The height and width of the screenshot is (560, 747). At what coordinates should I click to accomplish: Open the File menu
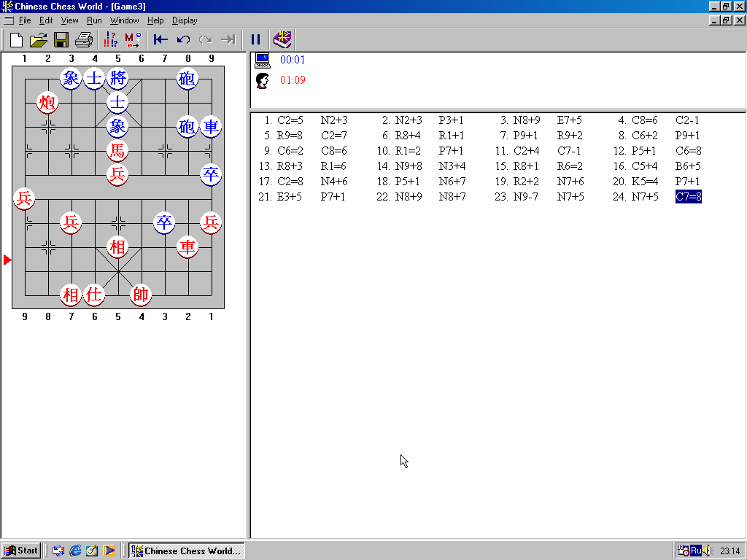tap(25, 20)
